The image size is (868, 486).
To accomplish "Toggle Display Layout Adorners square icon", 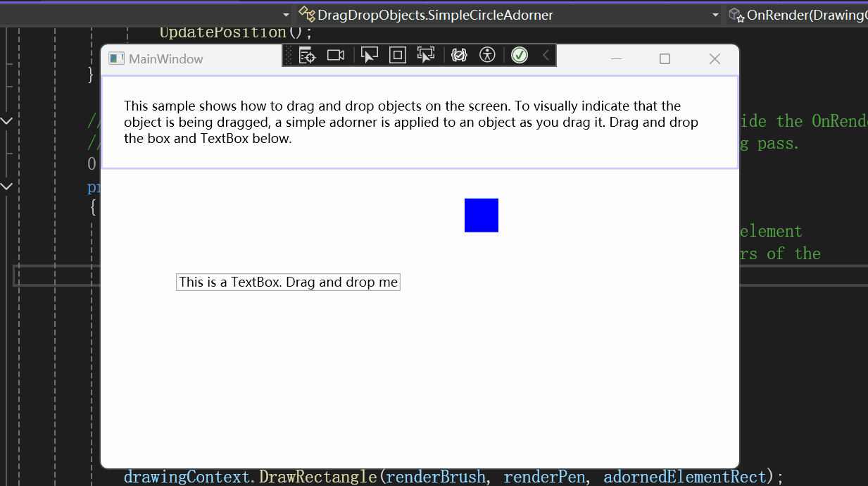I will point(398,55).
